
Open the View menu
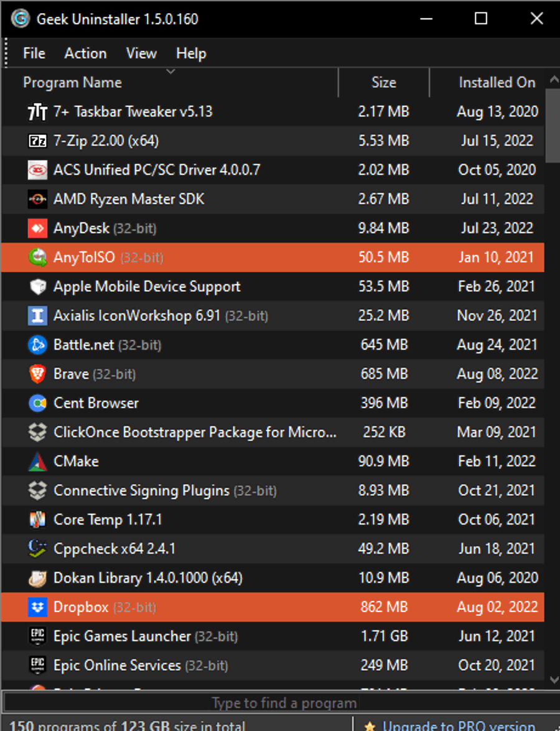[141, 53]
